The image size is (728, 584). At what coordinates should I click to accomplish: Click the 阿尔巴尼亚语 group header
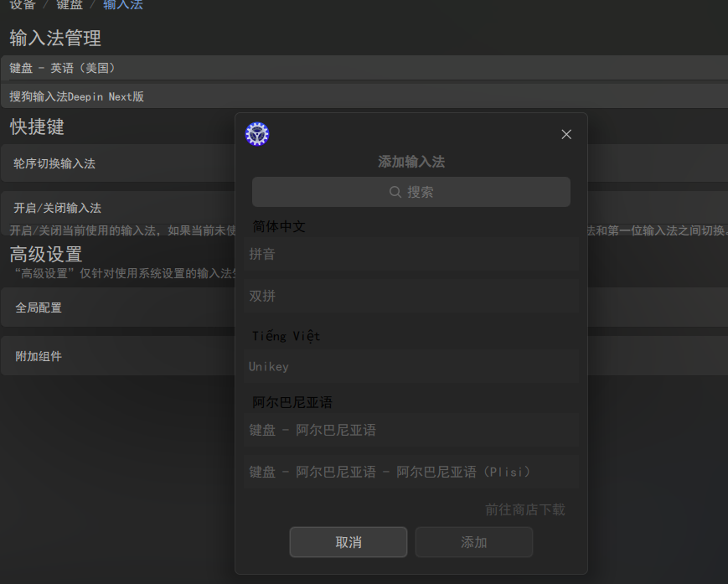(x=292, y=402)
